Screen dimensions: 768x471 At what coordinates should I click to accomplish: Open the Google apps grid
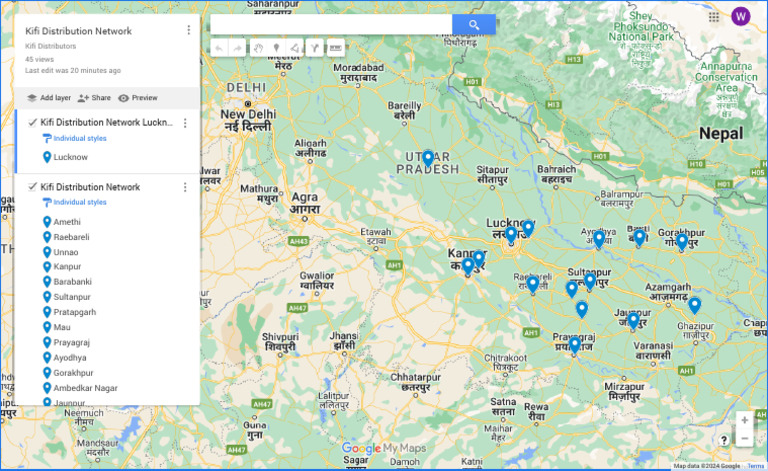714,17
